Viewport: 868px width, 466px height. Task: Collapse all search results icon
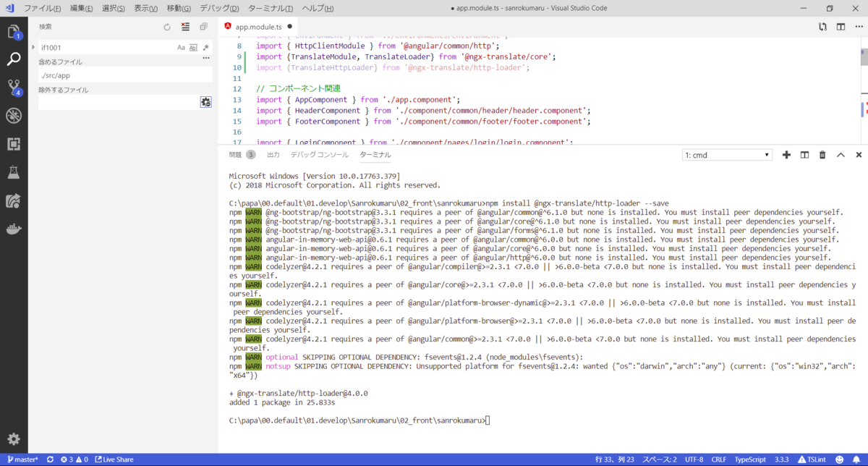(x=204, y=27)
